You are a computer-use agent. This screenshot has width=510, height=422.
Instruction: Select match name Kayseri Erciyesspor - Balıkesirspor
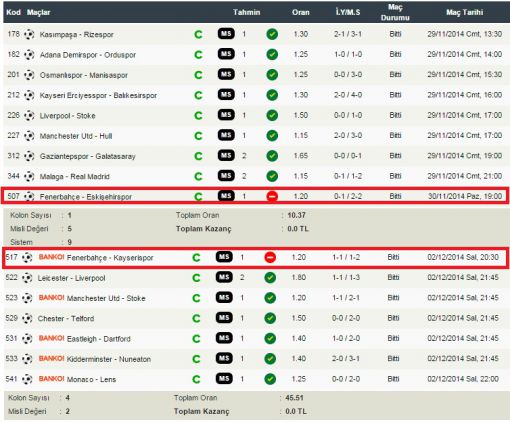point(98,95)
